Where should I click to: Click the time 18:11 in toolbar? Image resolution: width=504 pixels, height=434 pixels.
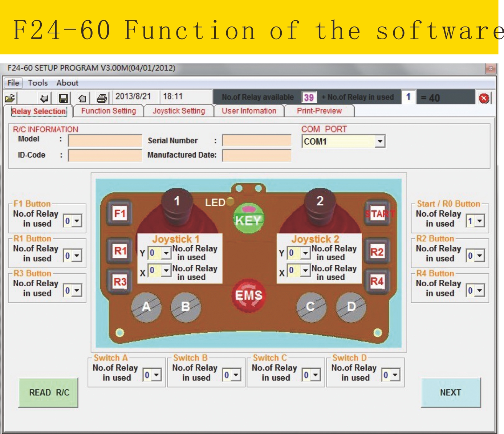coord(173,97)
